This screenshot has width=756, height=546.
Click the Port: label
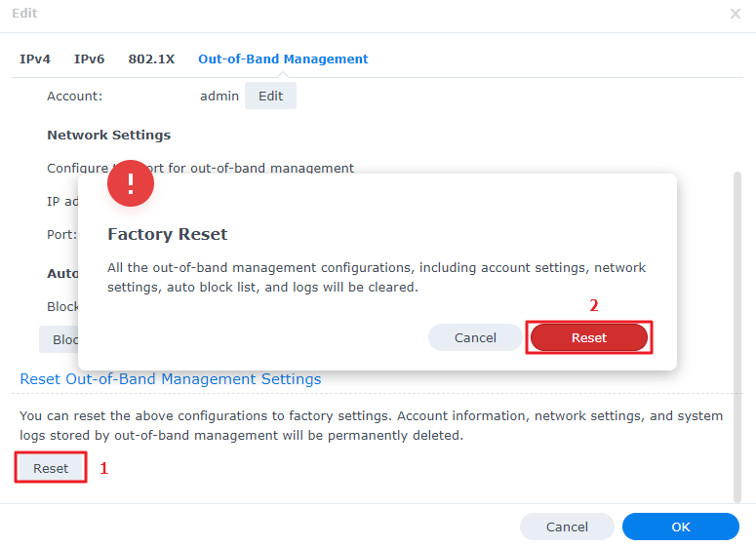[x=61, y=235]
